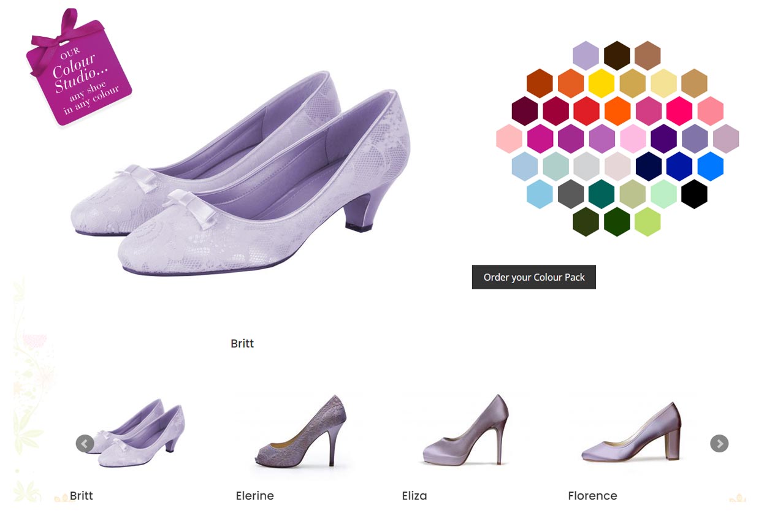This screenshot has width=775, height=532.
Task: Choose the dark brown colour hexagon
Action: coord(617,56)
